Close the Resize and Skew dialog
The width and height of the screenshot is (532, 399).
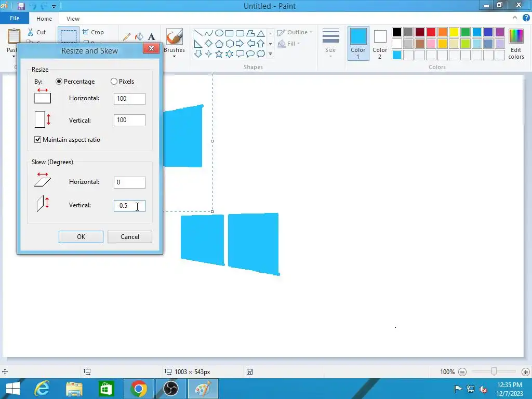pos(151,48)
